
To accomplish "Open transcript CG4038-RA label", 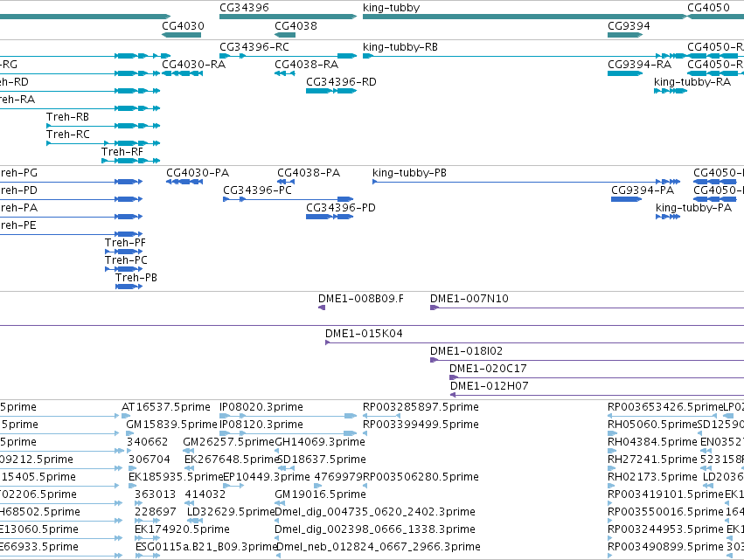I will (x=307, y=65).
